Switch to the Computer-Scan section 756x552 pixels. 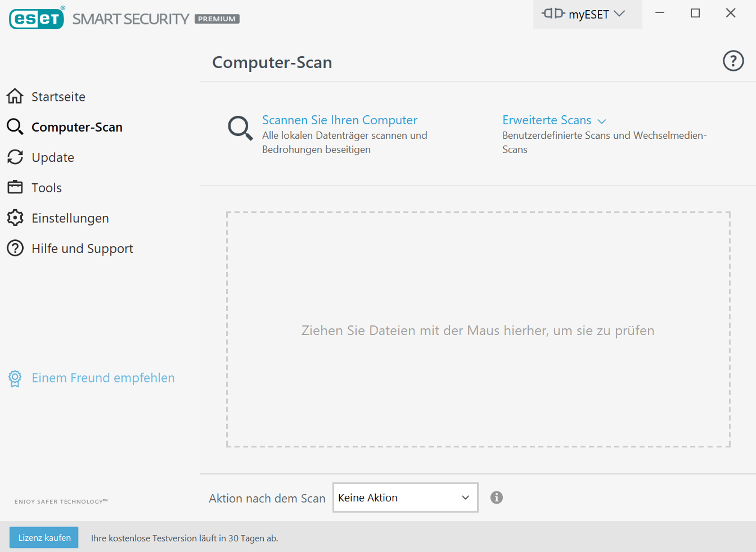[77, 127]
